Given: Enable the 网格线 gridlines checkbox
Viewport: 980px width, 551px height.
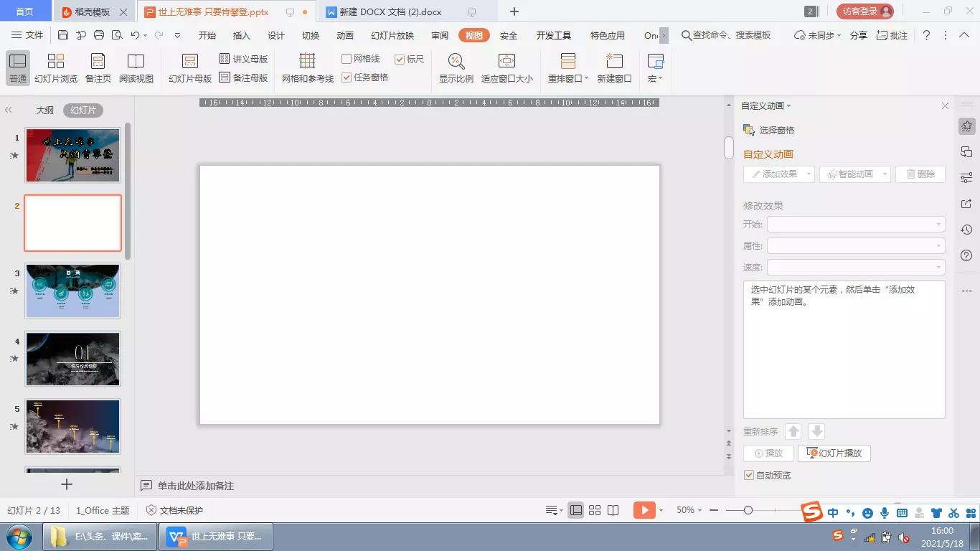Looking at the screenshot, I should point(347,58).
